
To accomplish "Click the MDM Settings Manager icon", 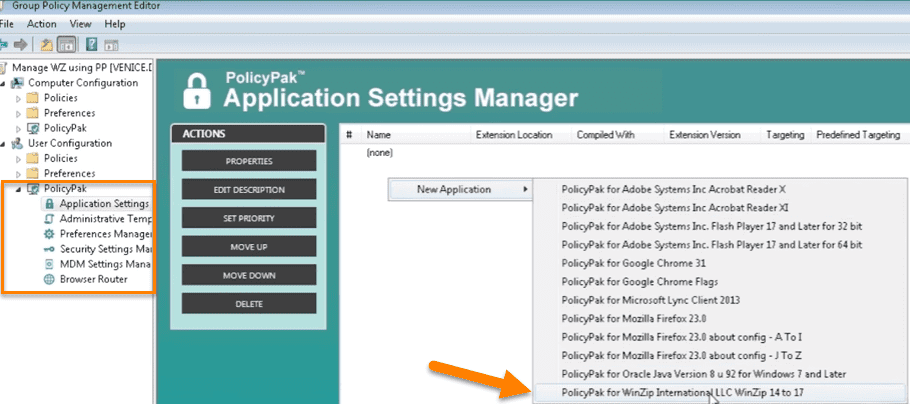I will coord(49,264).
